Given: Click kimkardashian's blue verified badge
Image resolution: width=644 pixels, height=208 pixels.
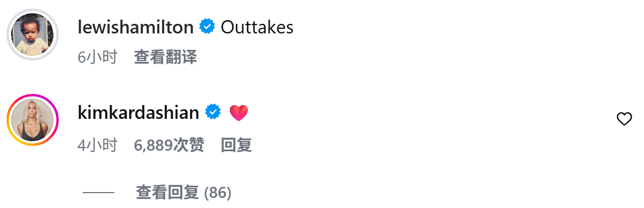Looking at the screenshot, I should tap(213, 112).
